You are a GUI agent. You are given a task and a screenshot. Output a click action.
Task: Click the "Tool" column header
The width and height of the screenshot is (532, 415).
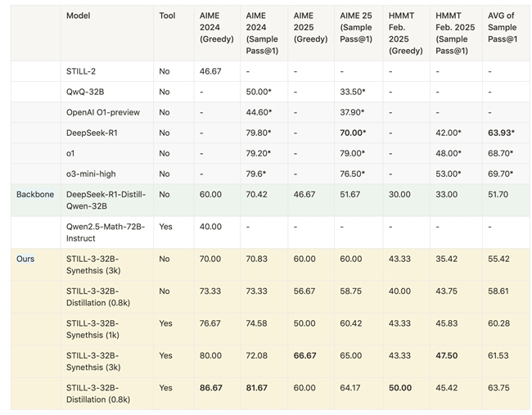point(167,16)
